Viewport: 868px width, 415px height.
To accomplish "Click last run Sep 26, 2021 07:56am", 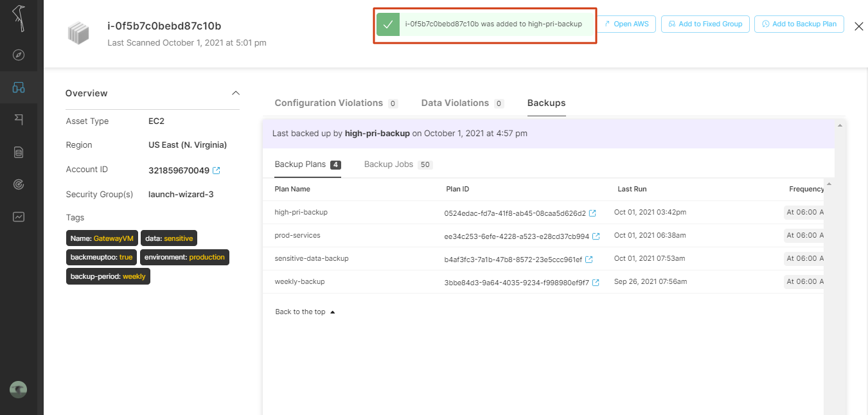I will (x=650, y=281).
